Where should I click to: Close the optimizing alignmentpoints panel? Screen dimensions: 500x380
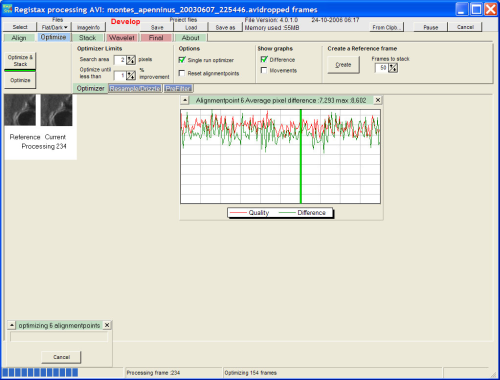tap(107, 325)
